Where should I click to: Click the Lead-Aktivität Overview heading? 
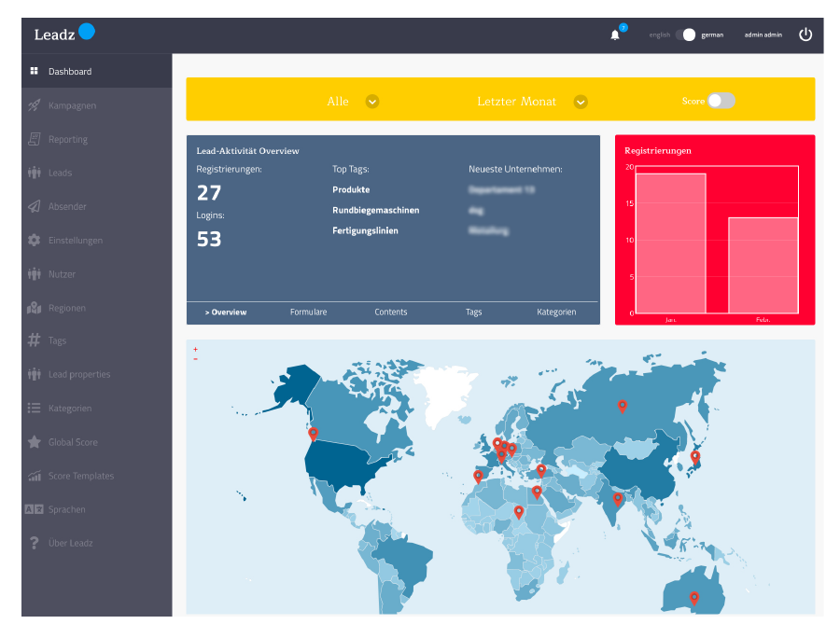click(247, 151)
